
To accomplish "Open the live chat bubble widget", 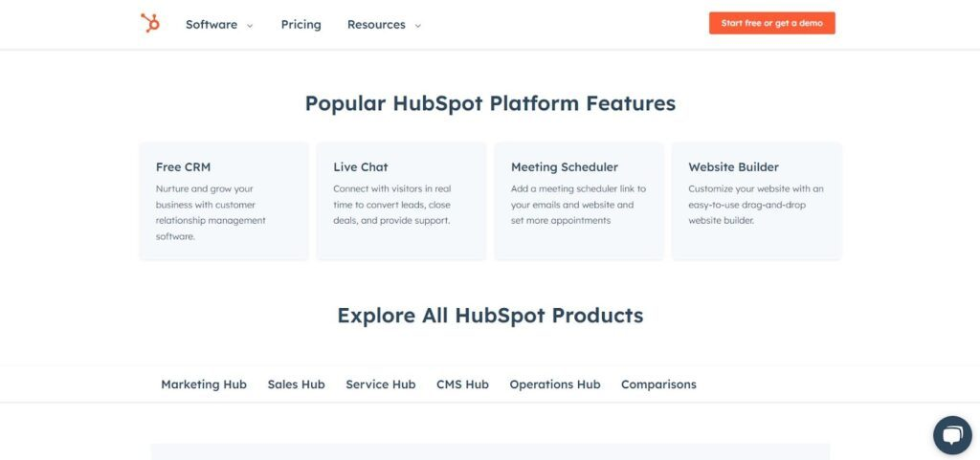I will point(951,435).
